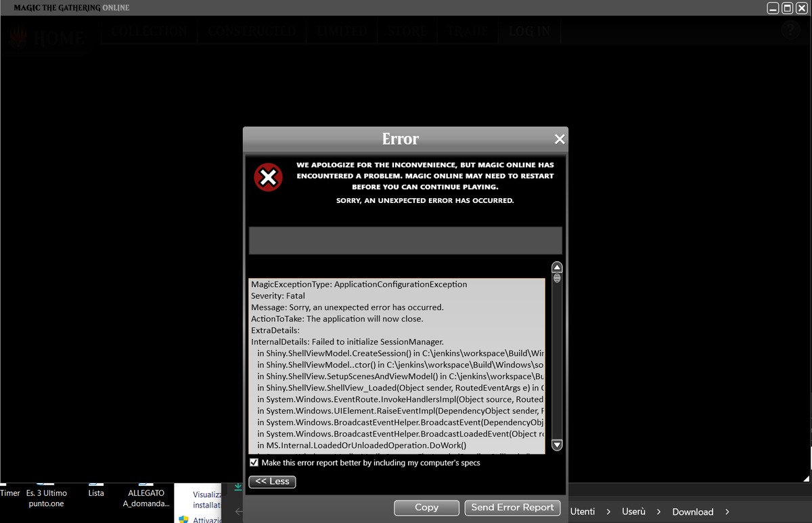Click the 'Message: Sorry, an unexpected error' line
The image size is (812, 523).
click(347, 307)
